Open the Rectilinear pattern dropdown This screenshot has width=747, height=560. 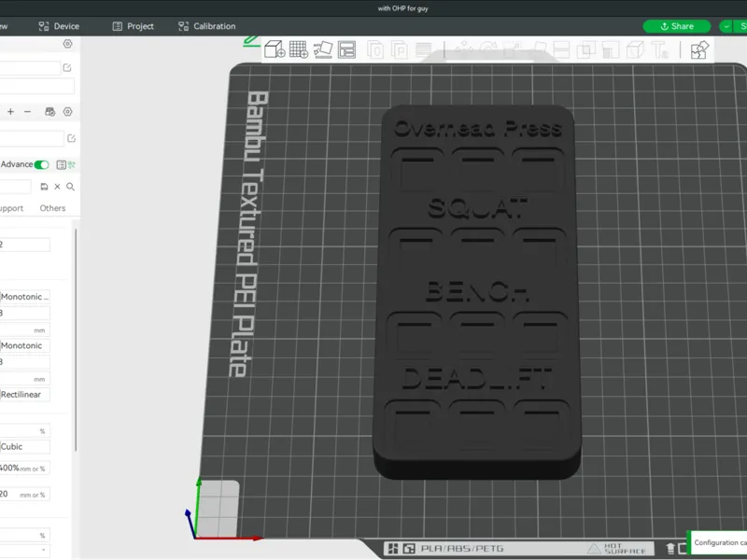pyautogui.click(x=25, y=394)
